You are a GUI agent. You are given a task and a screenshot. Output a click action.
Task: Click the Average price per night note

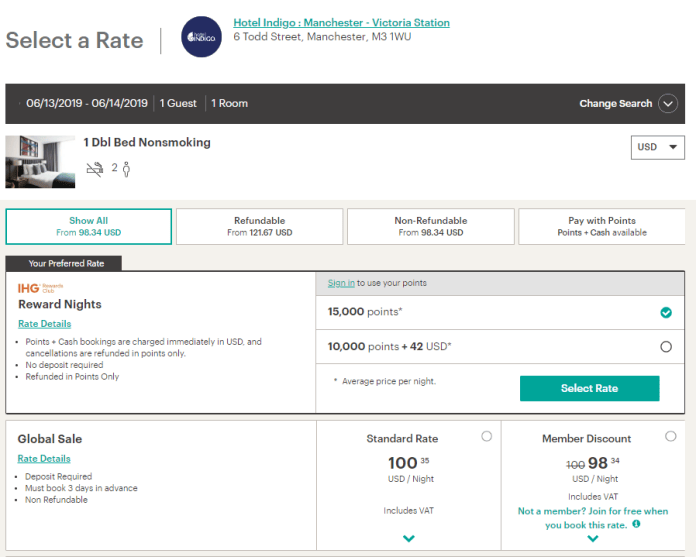click(385, 381)
